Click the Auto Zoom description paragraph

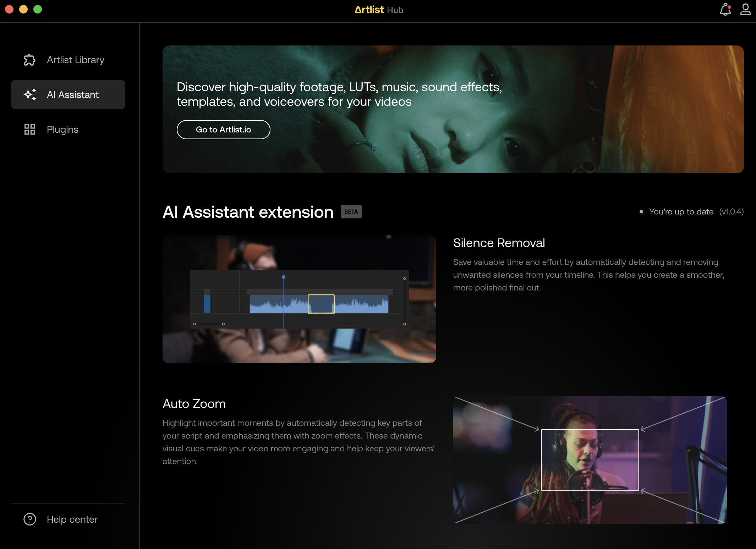298,442
